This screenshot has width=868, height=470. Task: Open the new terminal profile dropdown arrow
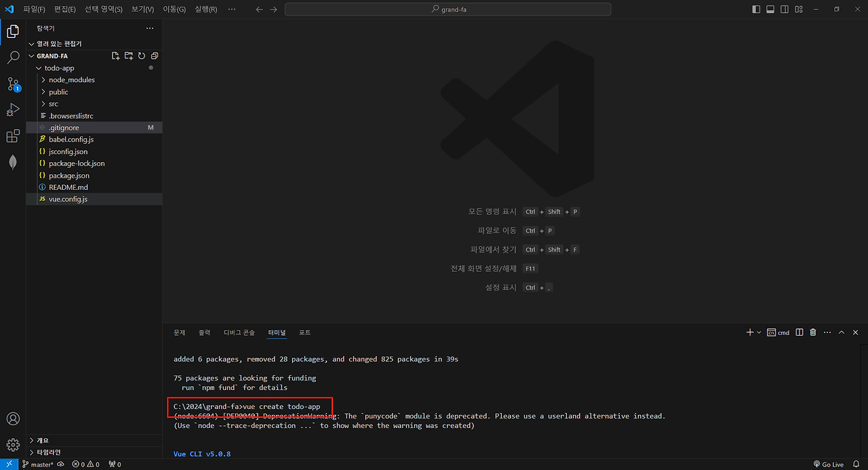[x=759, y=332]
